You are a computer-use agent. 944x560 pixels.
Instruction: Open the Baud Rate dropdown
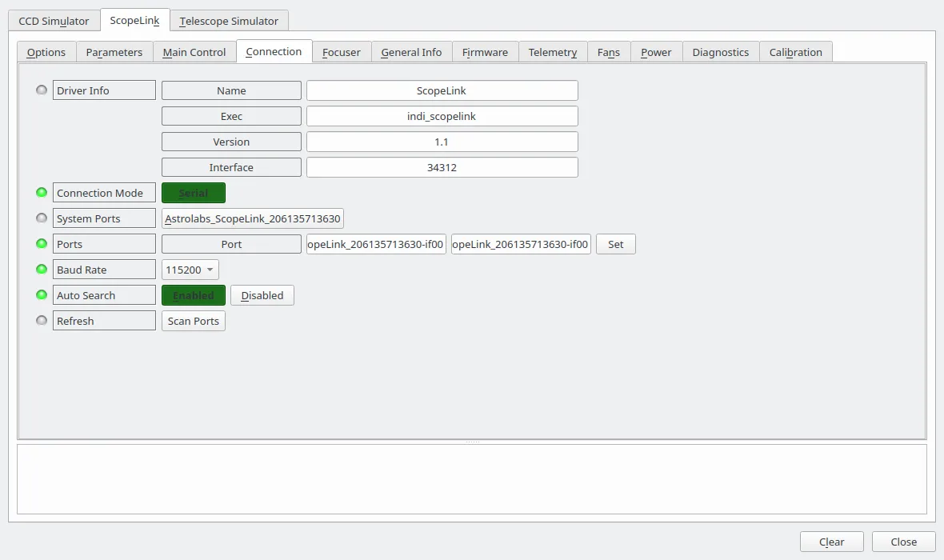point(190,270)
